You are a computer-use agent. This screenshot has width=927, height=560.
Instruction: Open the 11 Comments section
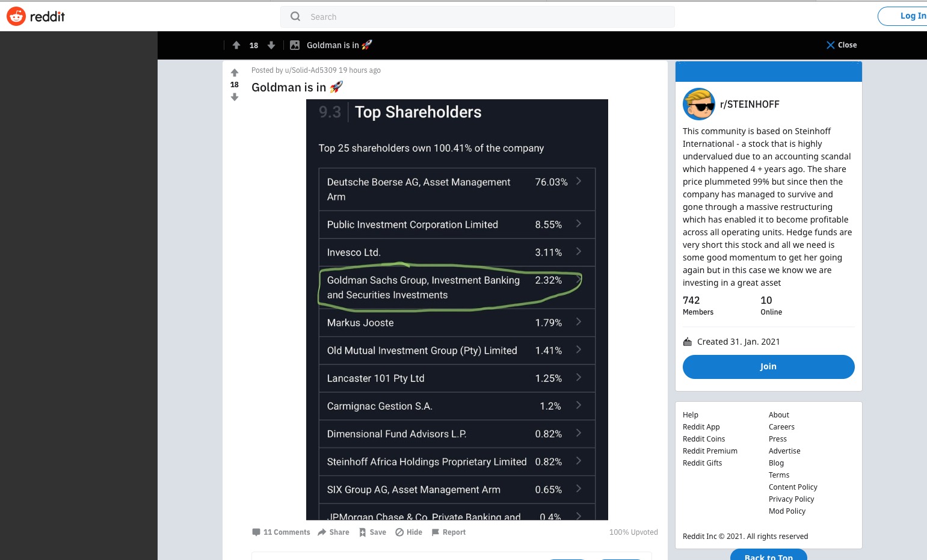pos(281,532)
